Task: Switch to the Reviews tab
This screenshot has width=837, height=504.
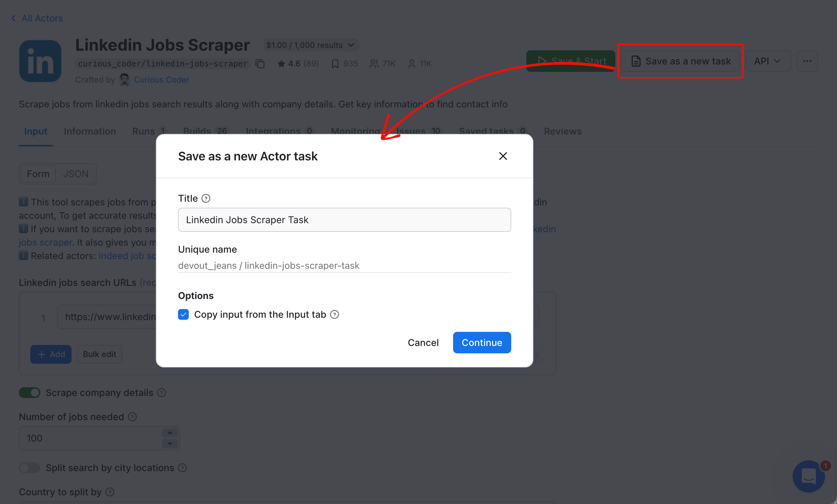Action: pyautogui.click(x=563, y=131)
